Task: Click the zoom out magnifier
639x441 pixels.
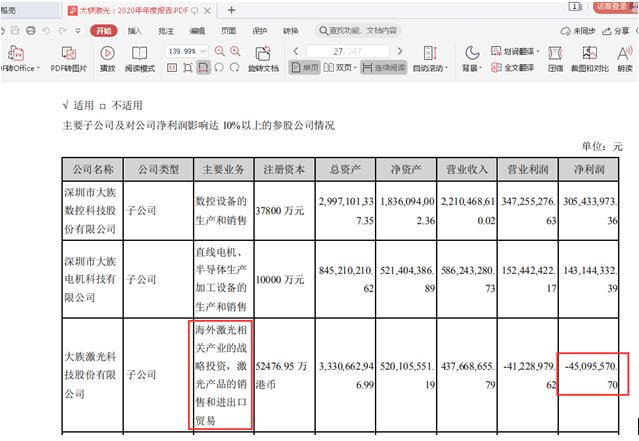Action: click(x=219, y=51)
